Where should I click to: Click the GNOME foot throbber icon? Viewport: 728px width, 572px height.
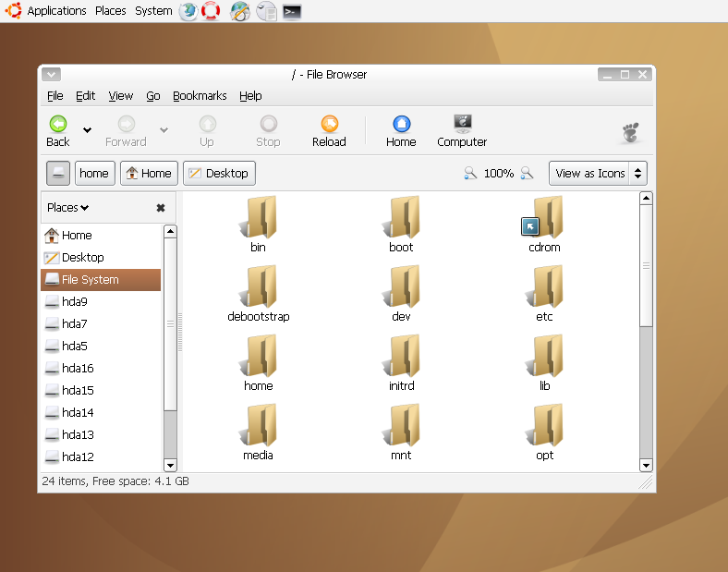pyautogui.click(x=630, y=132)
